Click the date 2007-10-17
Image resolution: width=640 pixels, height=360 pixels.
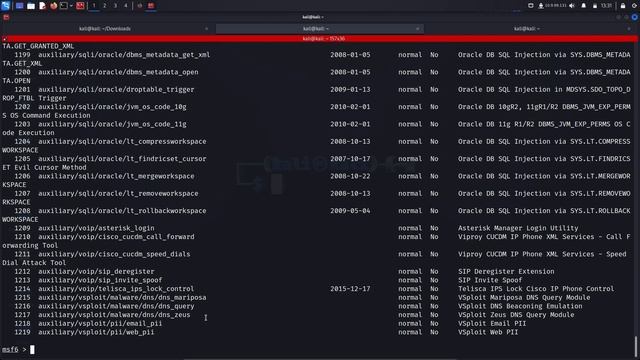point(350,159)
